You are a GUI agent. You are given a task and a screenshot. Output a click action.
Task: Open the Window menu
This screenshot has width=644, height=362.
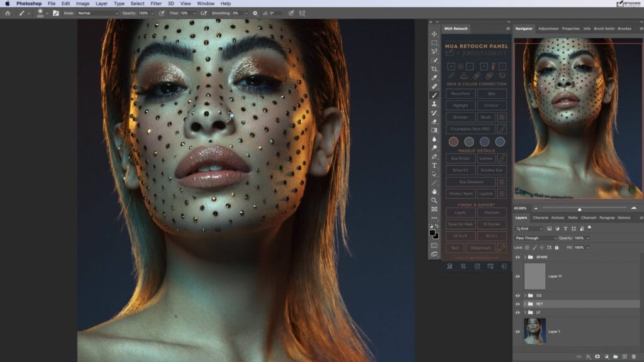[206, 4]
